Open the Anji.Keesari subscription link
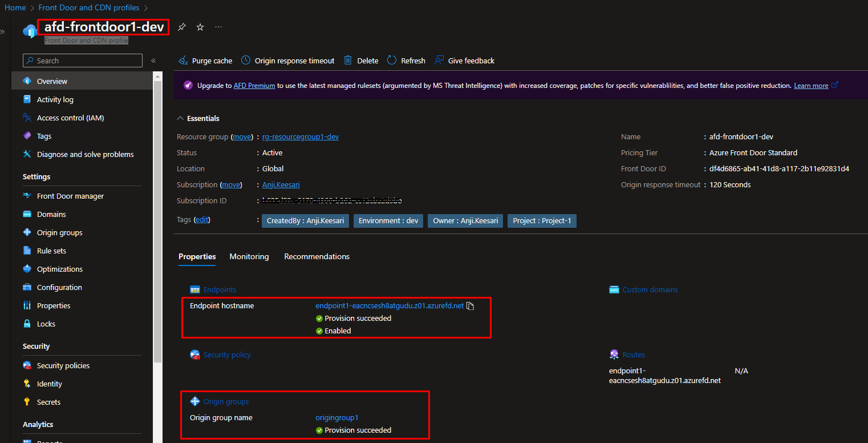 click(281, 185)
